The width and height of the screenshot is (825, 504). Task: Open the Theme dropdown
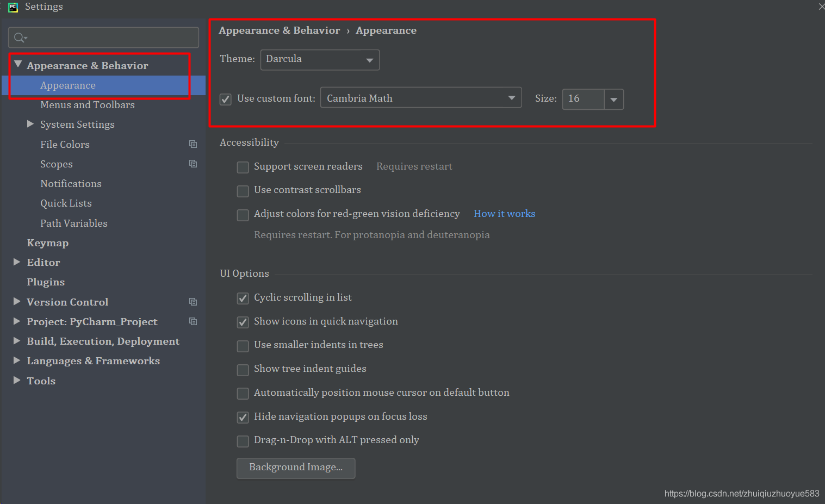[x=370, y=60]
